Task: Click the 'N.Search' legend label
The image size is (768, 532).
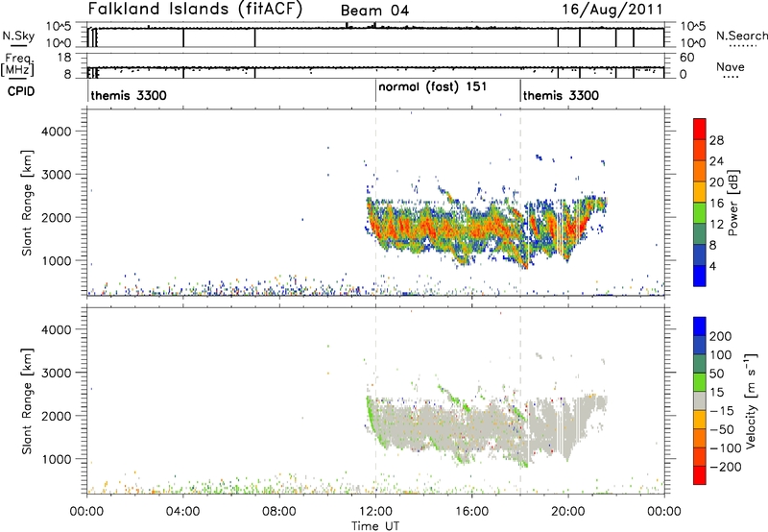Action: click(742, 36)
